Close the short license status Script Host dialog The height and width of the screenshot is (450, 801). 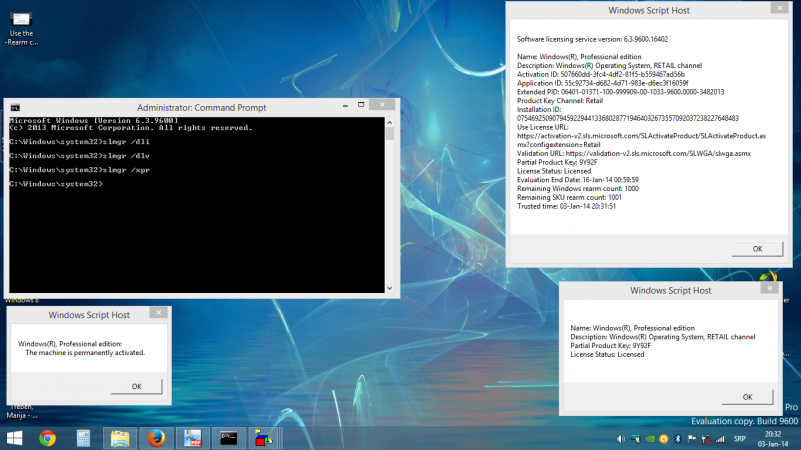tap(769, 288)
